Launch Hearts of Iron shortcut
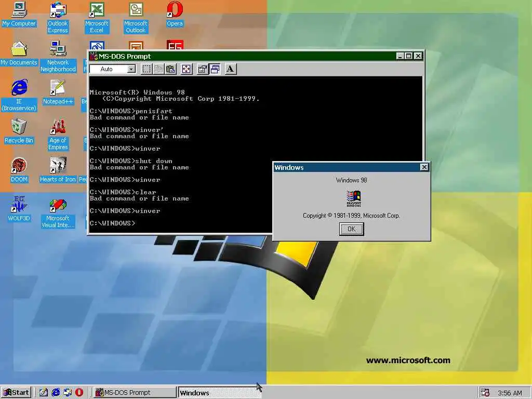This screenshot has width=532, height=399. click(x=58, y=170)
